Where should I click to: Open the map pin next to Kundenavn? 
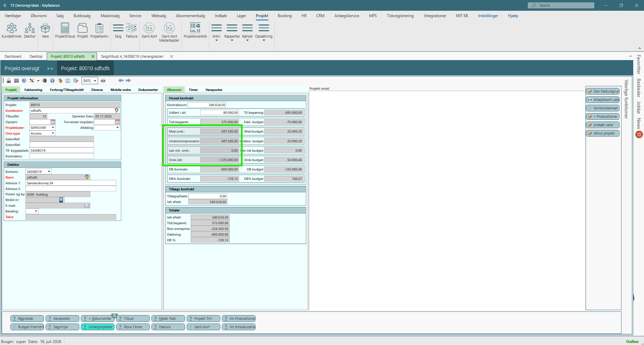[117, 110]
